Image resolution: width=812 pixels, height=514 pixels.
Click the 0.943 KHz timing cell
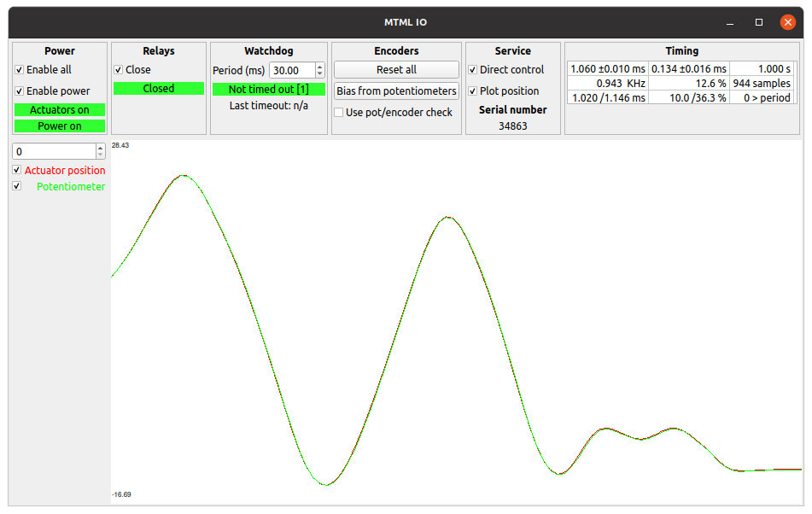608,84
